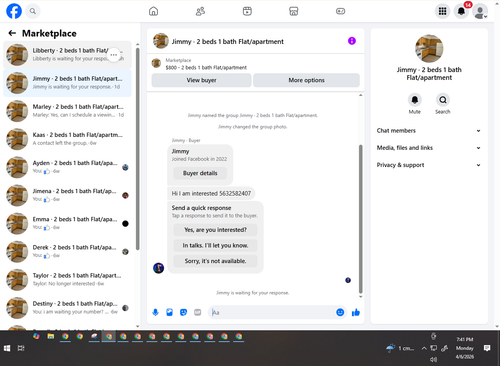The height and width of the screenshot is (366, 500).
Task: Click the group photo in right panel
Action: 429,49
